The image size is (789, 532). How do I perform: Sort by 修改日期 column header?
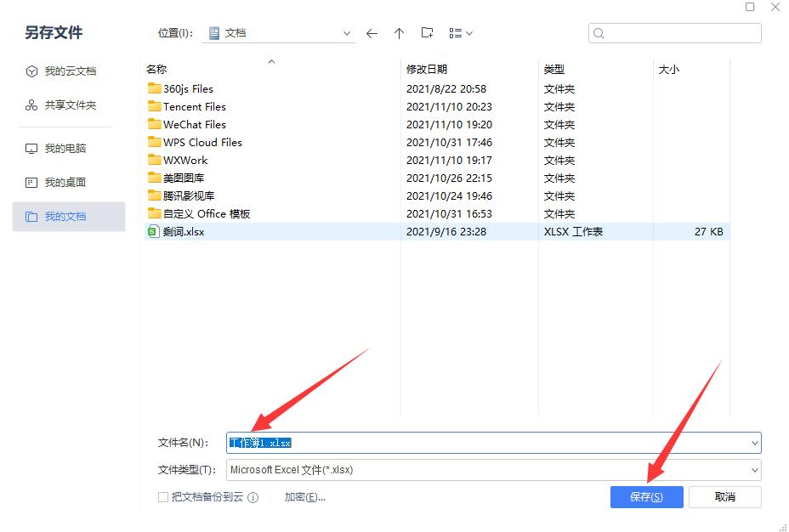427,70
